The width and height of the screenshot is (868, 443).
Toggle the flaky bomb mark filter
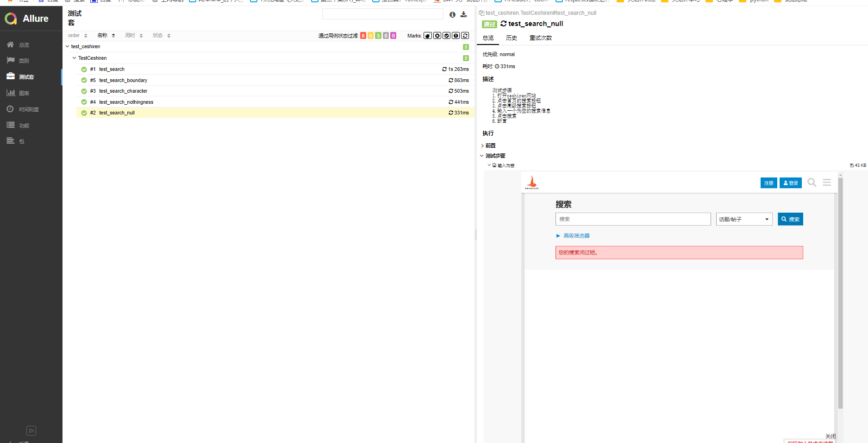click(428, 36)
